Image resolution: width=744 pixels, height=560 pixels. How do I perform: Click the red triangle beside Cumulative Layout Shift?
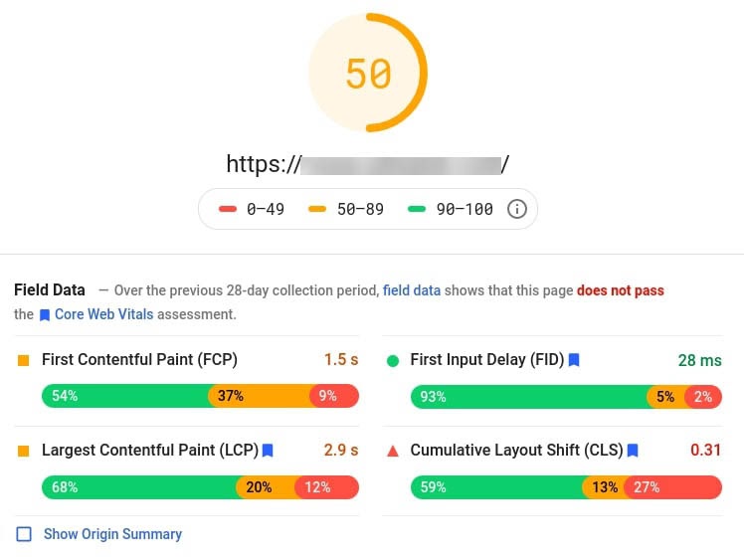393,451
